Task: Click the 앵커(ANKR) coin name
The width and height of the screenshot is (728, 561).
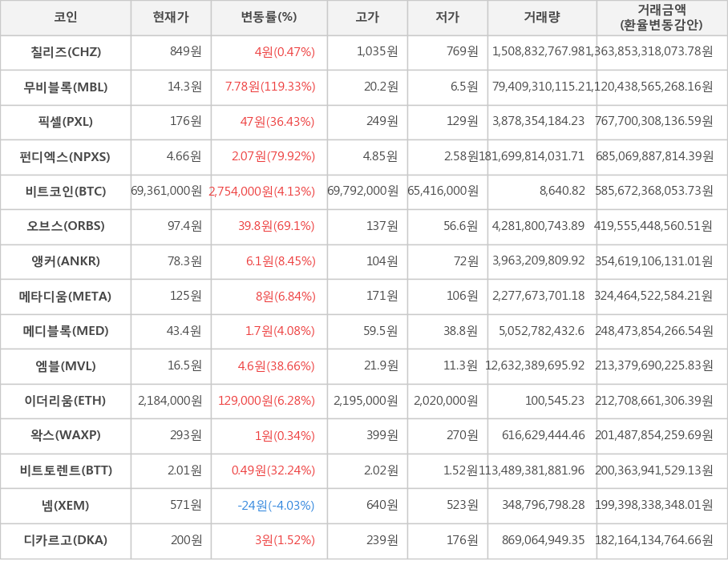Action: 66,261
